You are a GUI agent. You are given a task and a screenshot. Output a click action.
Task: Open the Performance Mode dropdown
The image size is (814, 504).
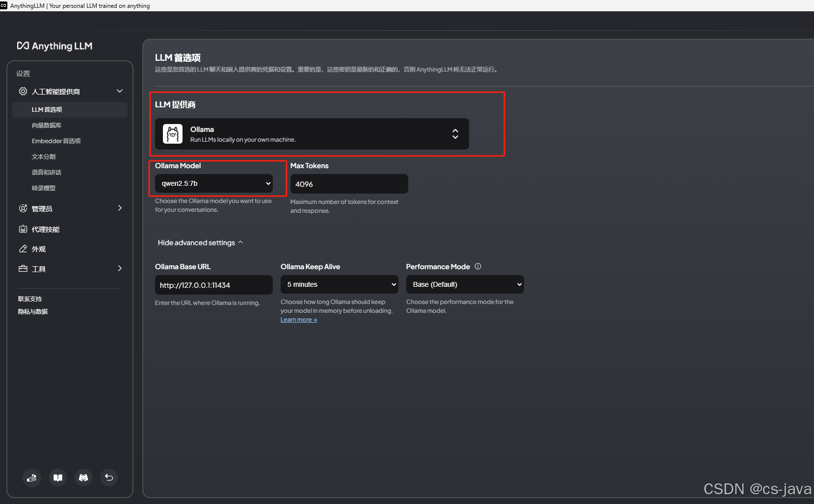tap(465, 284)
